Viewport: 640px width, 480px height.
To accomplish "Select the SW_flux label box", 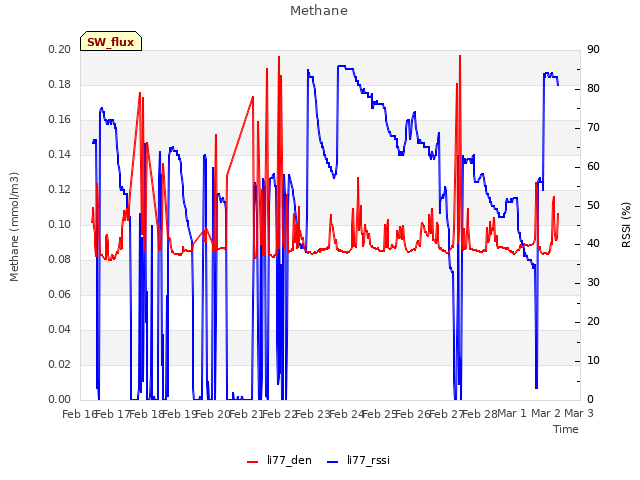I will pyautogui.click(x=111, y=41).
